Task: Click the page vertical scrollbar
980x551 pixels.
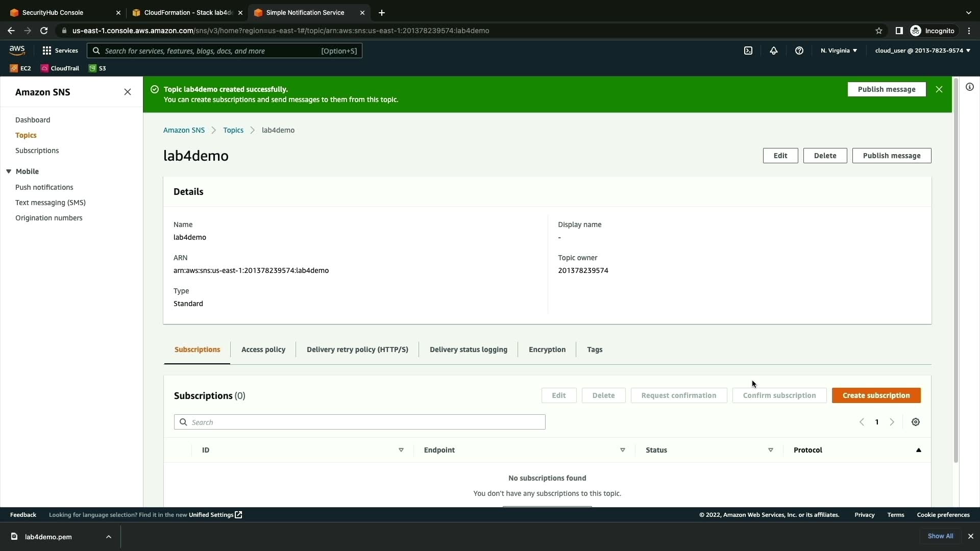Action: [956, 270]
